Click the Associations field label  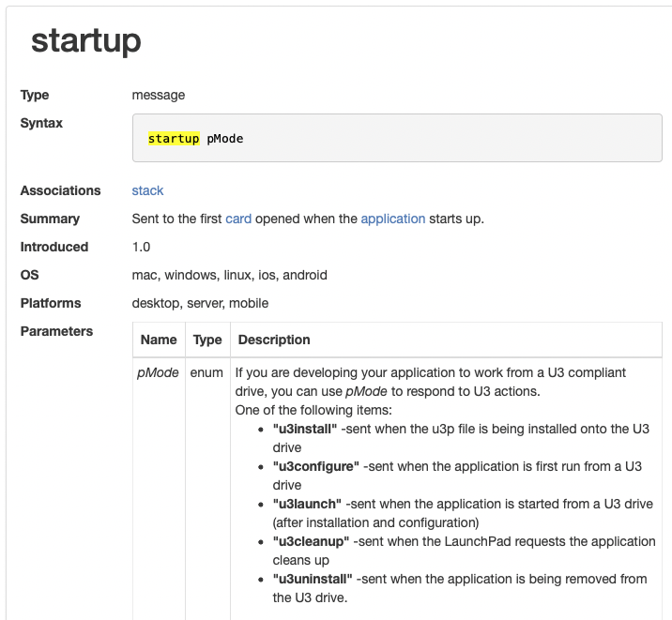pos(60,190)
